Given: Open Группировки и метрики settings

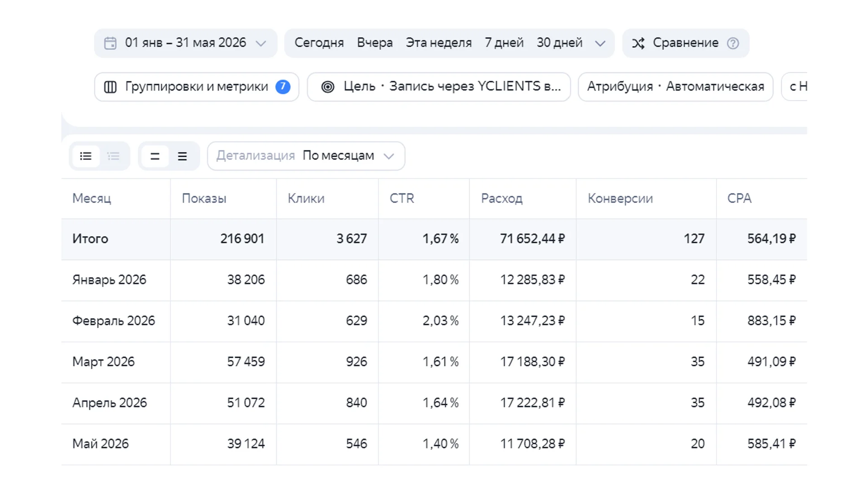Looking at the screenshot, I should pos(197,87).
